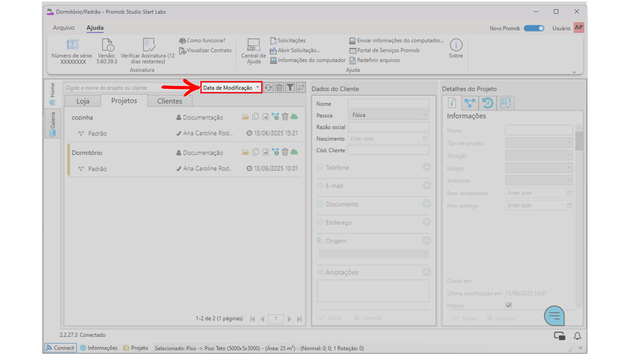Collapse the ribbon with the small chevron
This screenshot has height=362, width=644.
pos(575,72)
